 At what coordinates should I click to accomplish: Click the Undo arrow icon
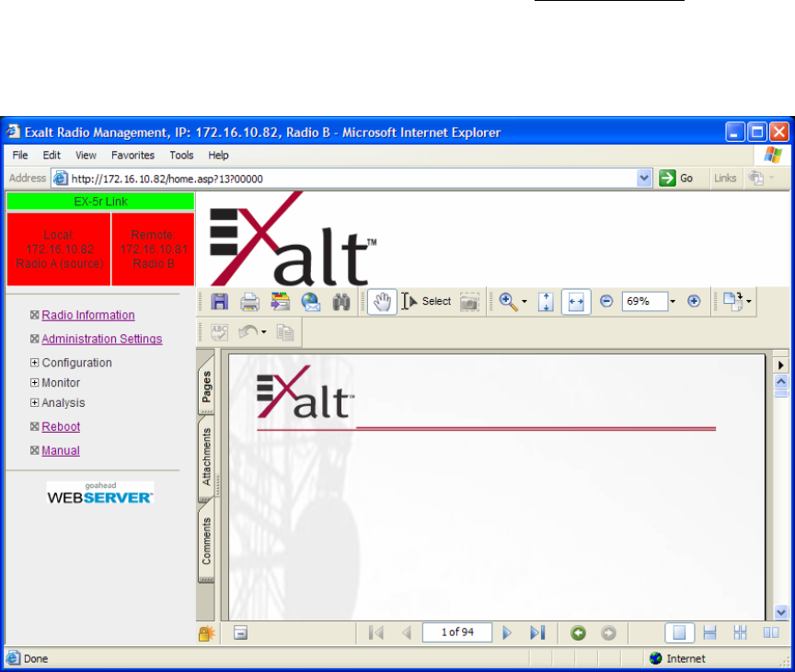(x=248, y=332)
